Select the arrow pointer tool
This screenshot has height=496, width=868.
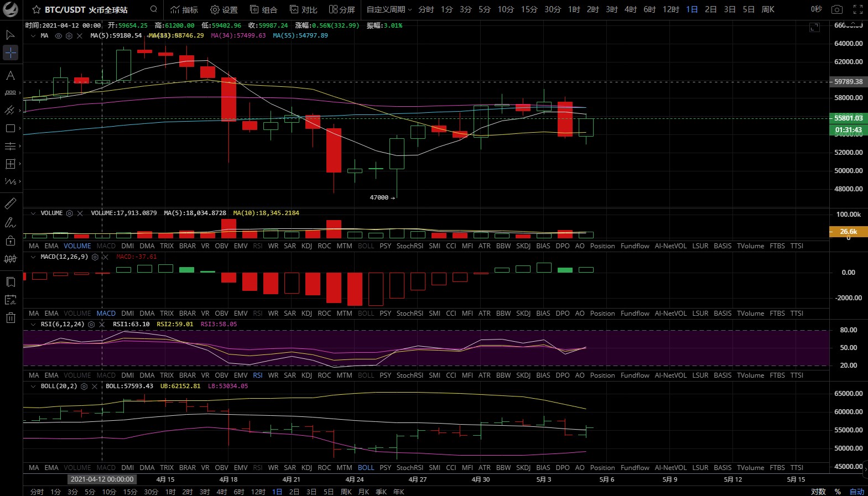pos(10,35)
